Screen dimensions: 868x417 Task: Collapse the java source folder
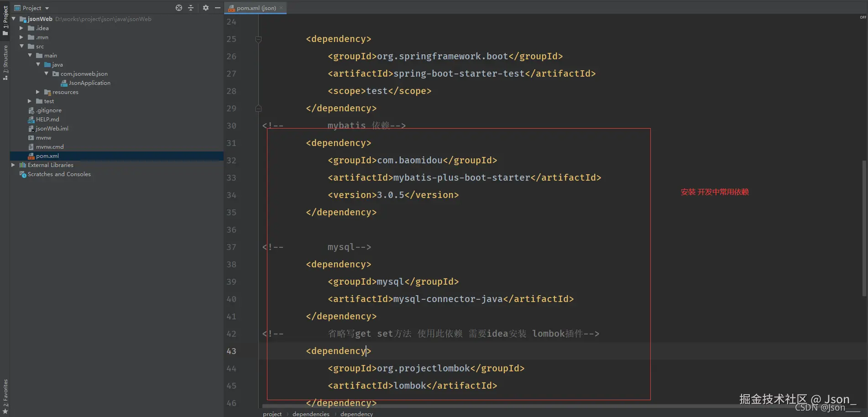tap(38, 64)
